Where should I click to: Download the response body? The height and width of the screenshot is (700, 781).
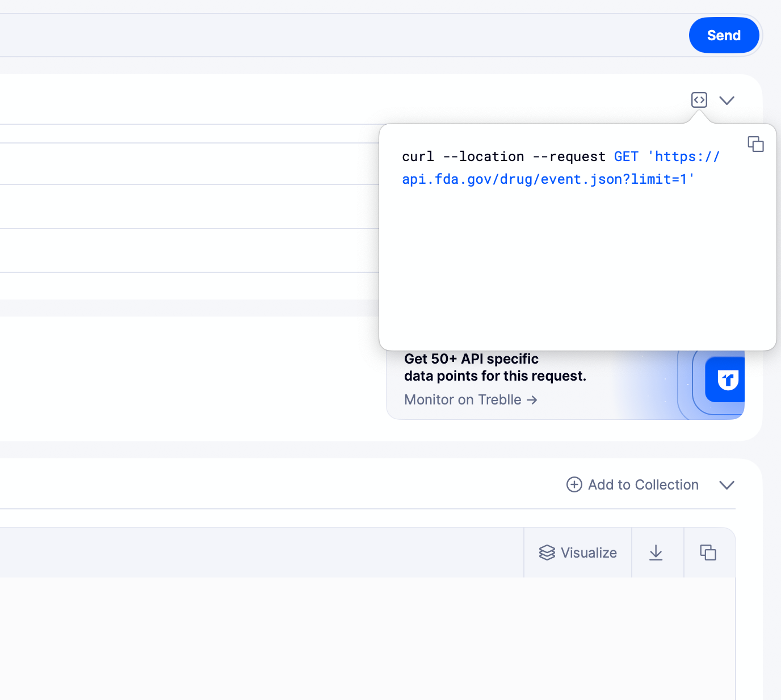[656, 553]
